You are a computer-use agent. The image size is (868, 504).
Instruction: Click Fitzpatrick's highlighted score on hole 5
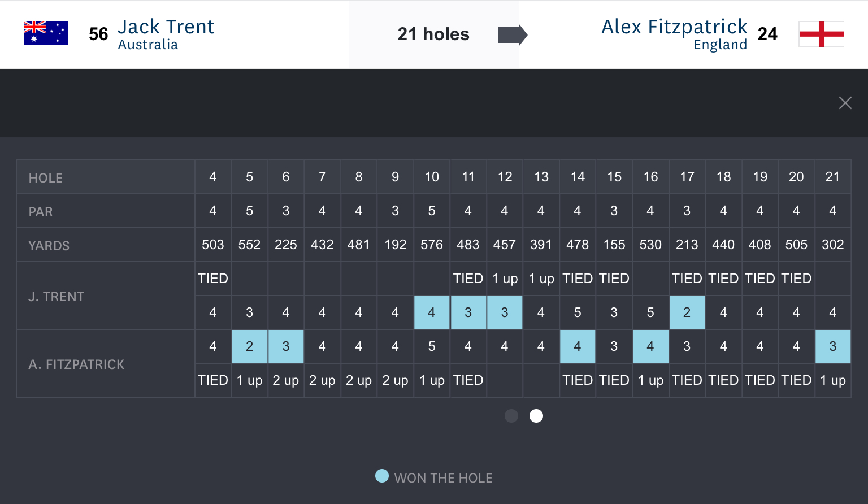click(x=249, y=346)
